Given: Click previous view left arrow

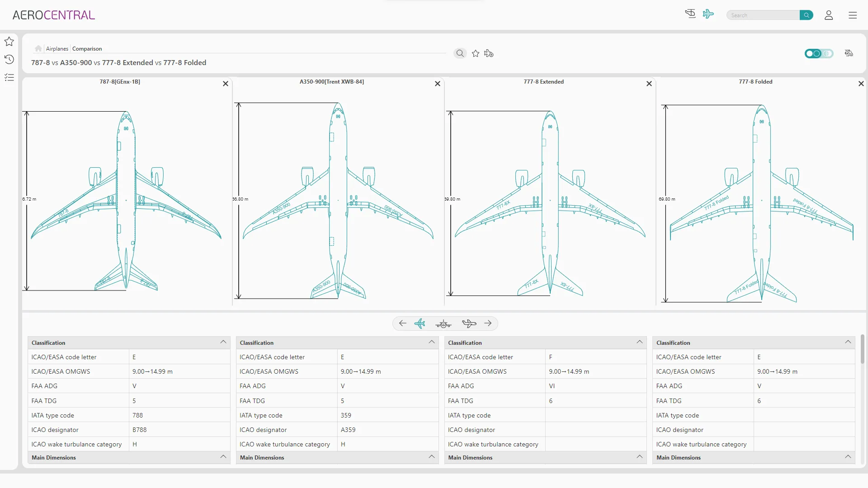Looking at the screenshot, I should pyautogui.click(x=402, y=324).
